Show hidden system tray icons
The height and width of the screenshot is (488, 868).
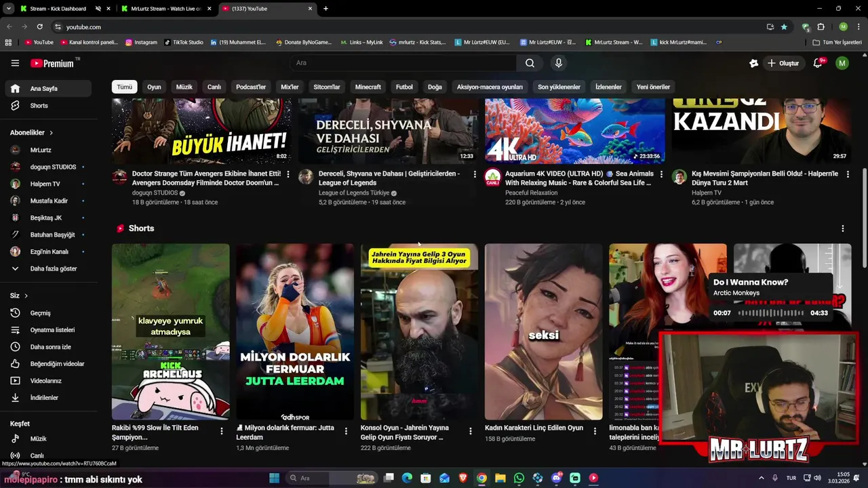pos(761,478)
